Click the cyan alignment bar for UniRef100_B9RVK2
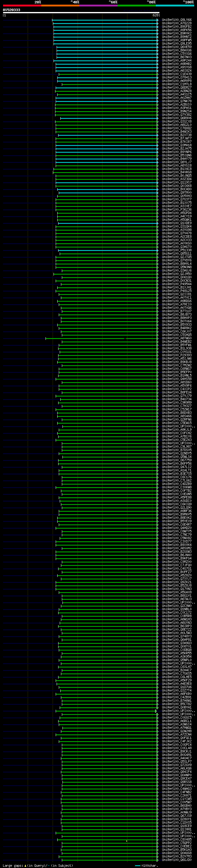Screen dimensions: 197x868 (106, 33)
